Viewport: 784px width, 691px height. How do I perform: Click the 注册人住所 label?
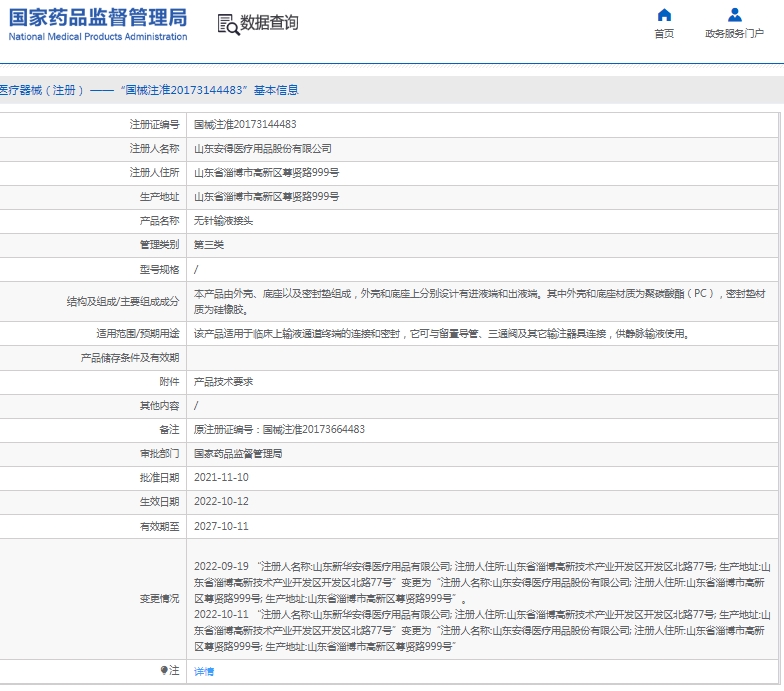click(x=154, y=172)
